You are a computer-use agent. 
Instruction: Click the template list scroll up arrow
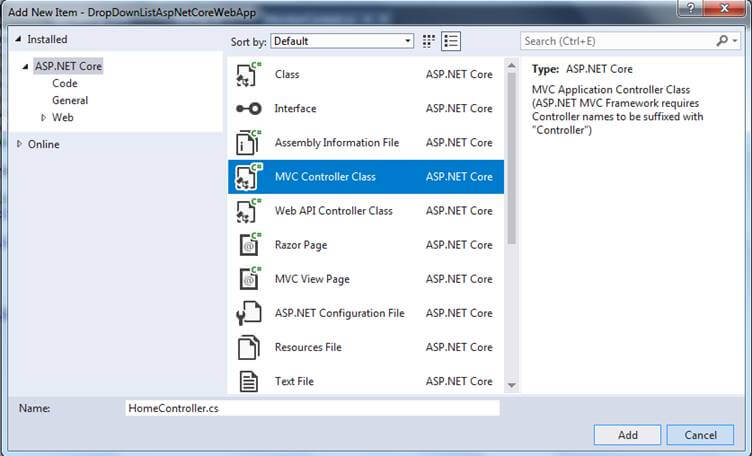512,65
